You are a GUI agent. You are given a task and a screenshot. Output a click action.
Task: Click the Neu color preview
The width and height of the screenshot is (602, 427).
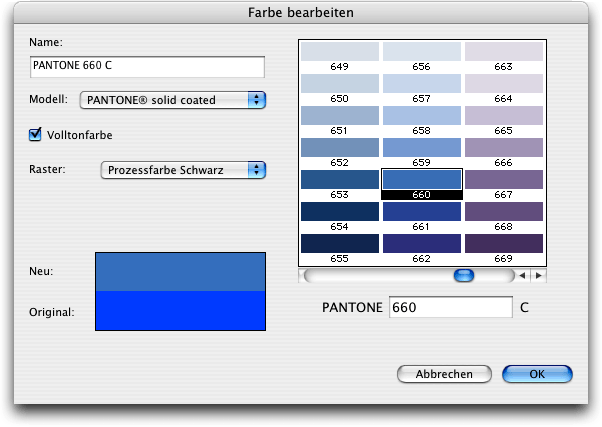(180, 272)
